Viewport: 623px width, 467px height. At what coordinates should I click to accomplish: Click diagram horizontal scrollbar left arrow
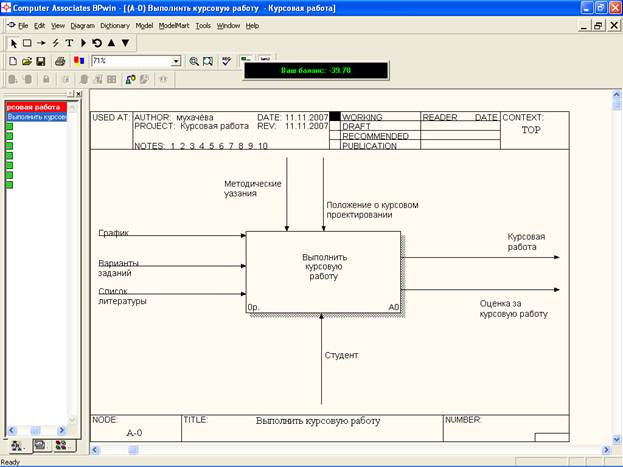95,450
